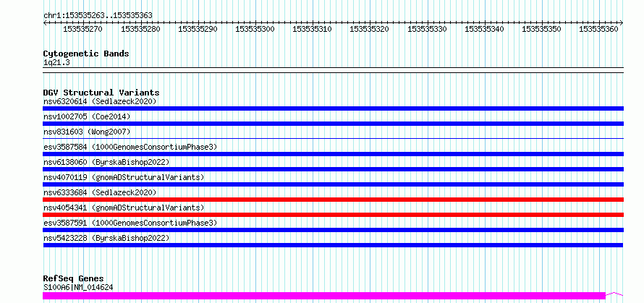Screen dimensions: 644x303
Task: Click the blue bar of nsv6138060
Action: tap(333, 169)
